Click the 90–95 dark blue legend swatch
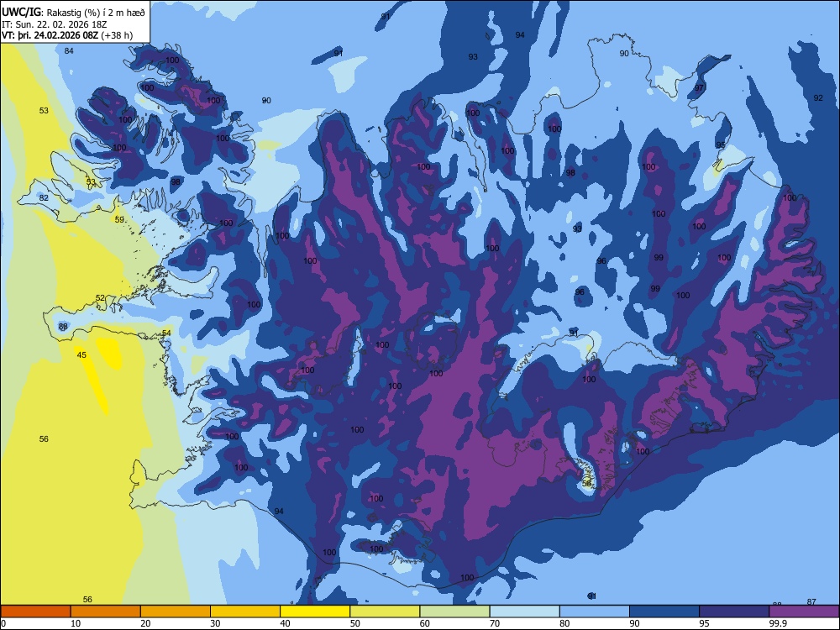840x630 pixels. [x=664, y=612]
